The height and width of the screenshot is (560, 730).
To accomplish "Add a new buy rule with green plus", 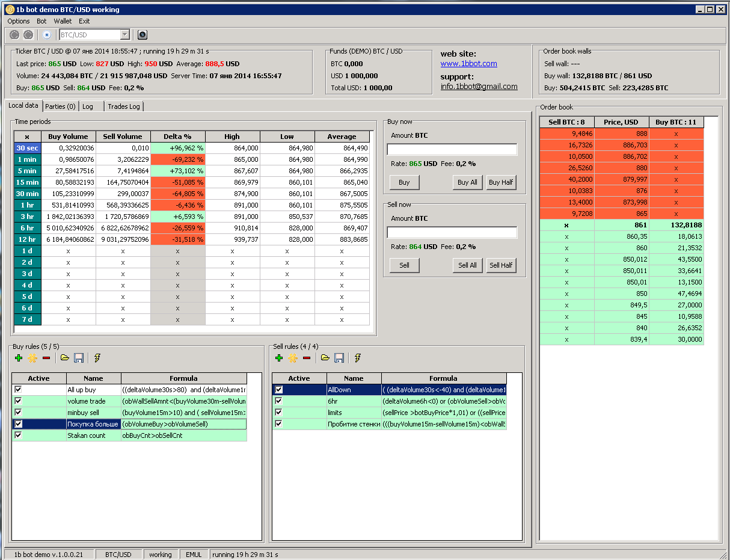I will [x=18, y=358].
